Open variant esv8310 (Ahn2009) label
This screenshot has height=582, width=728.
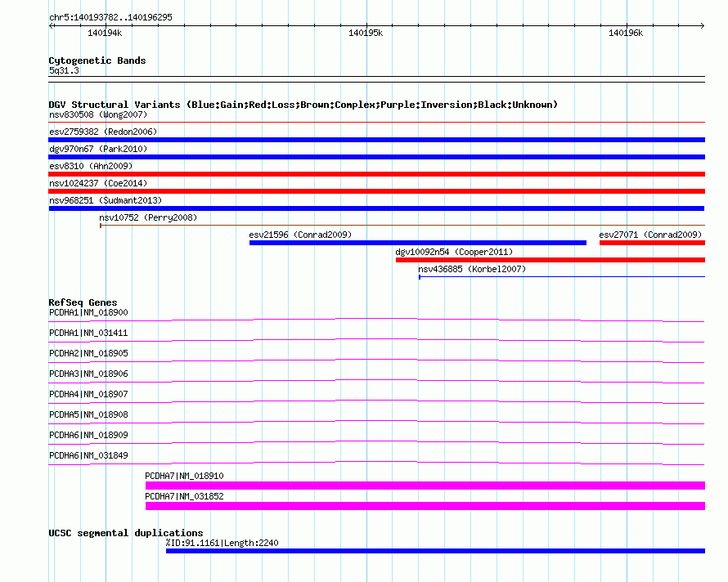point(91,166)
